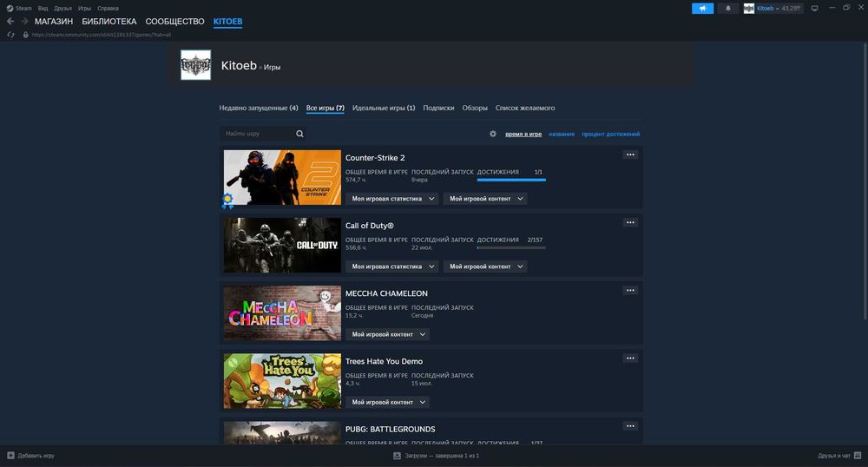The height and width of the screenshot is (467, 868).
Task: Open the Подписки tab
Action: (438, 108)
